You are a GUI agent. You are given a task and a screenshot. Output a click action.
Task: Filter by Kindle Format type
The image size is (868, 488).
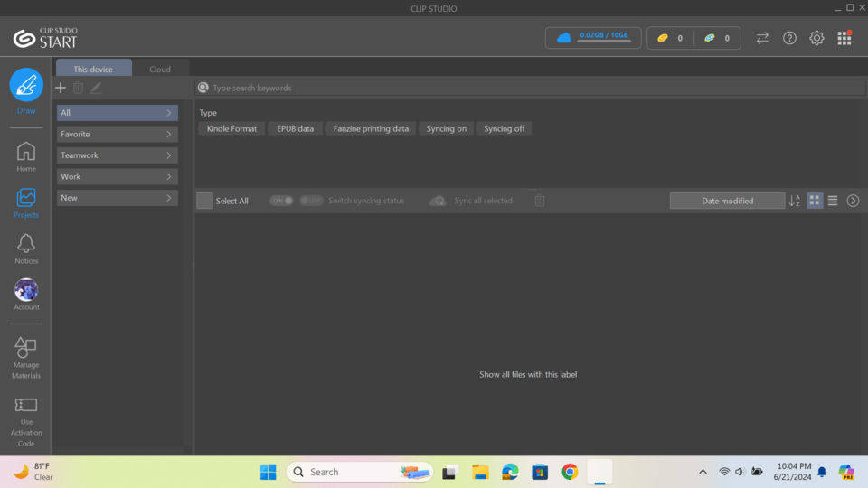pos(231,128)
